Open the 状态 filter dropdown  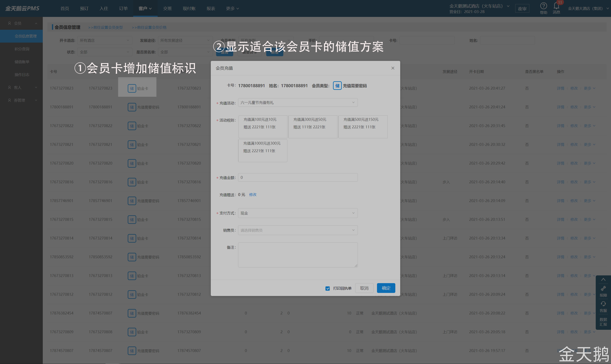click(105, 52)
